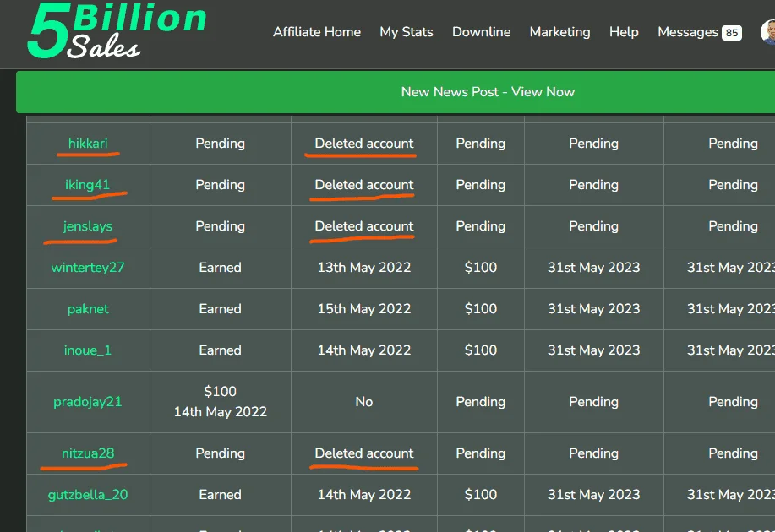The height and width of the screenshot is (532, 775).
Task: Select wintertey27's $100 amount
Action: click(x=480, y=267)
